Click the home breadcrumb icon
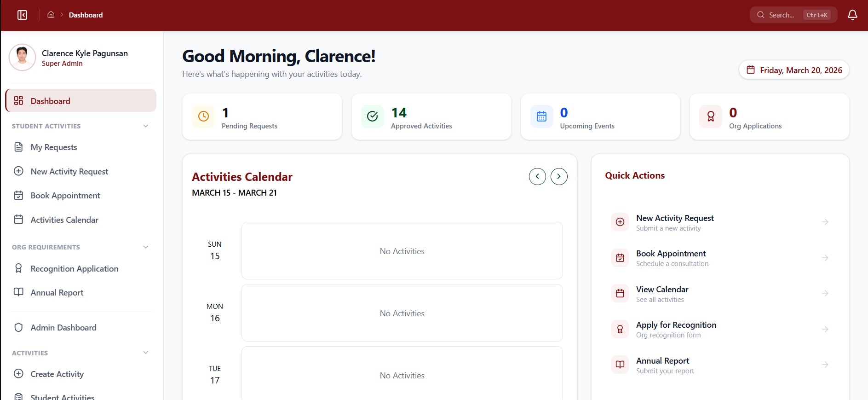This screenshot has height=400, width=868. click(51, 15)
